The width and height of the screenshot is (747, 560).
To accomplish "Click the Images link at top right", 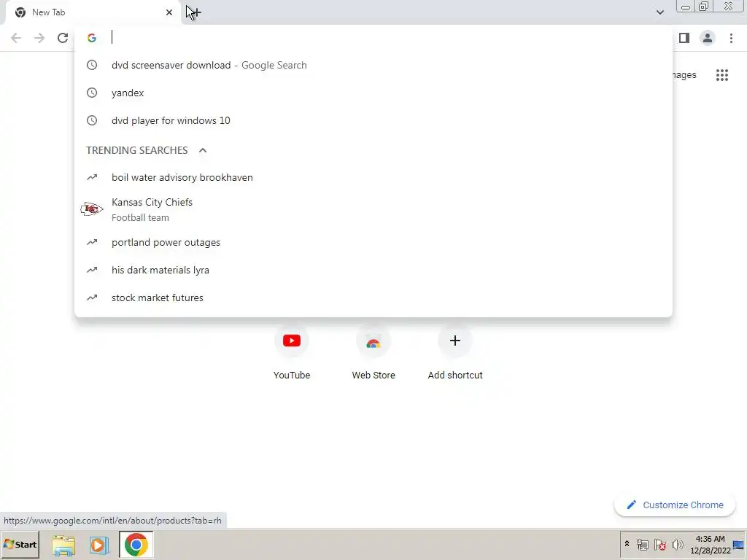I will (x=684, y=75).
